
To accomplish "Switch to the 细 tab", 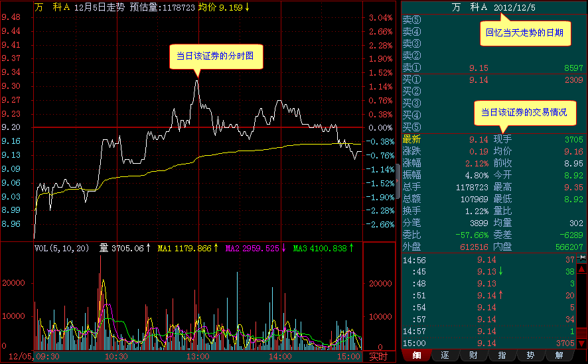I will (x=416, y=356).
